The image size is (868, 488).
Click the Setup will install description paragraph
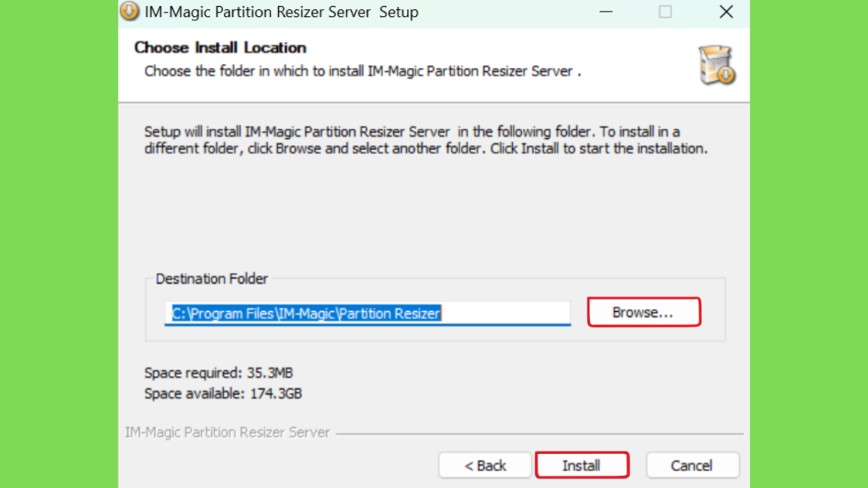coord(426,140)
